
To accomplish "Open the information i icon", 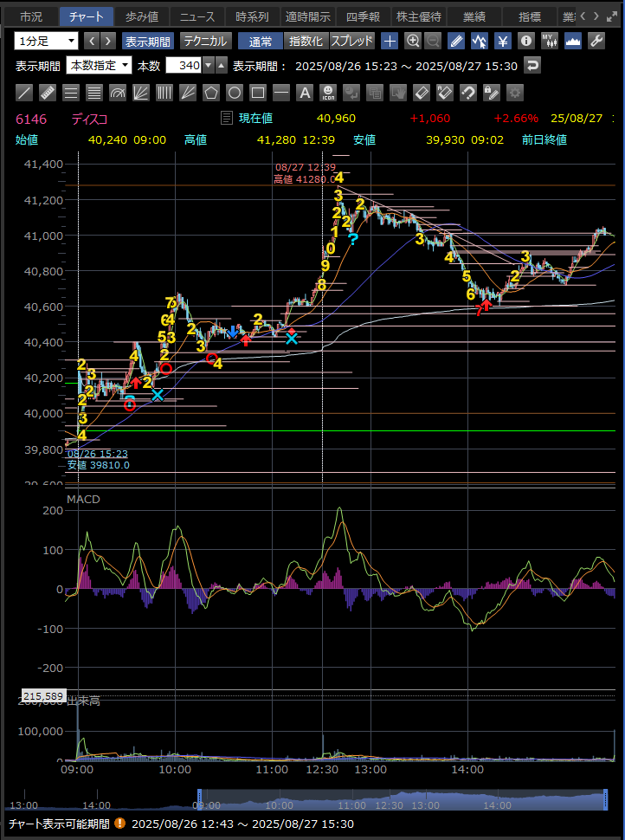I will [x=526, y=41].
